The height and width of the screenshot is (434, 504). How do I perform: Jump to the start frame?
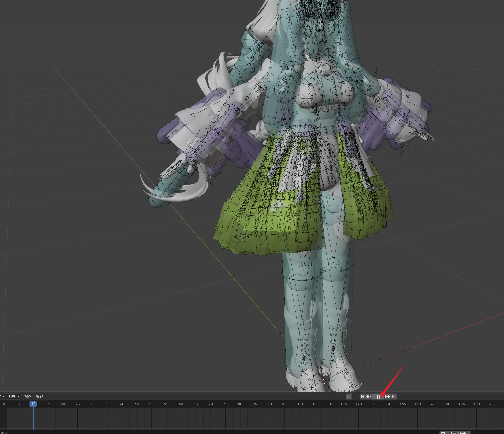coord(363,397)
